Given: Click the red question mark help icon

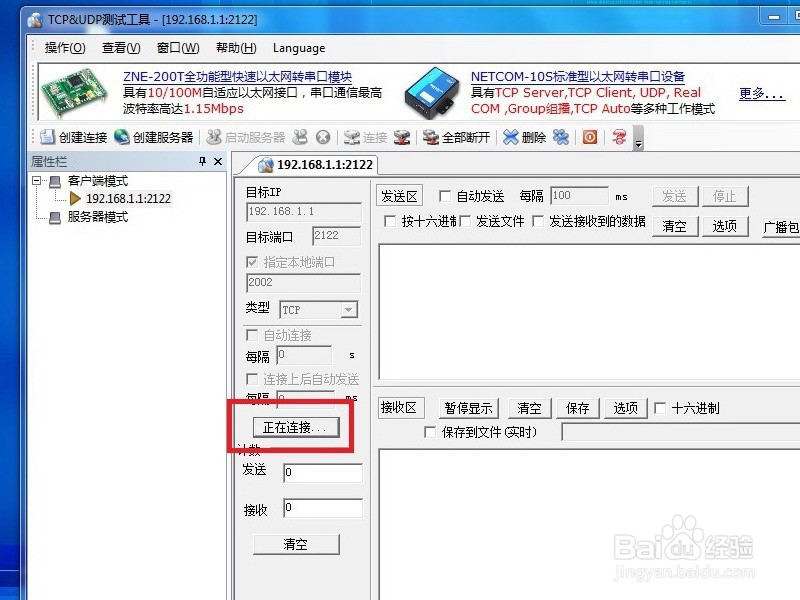Looking at the screenshot, I should (619, 137).
